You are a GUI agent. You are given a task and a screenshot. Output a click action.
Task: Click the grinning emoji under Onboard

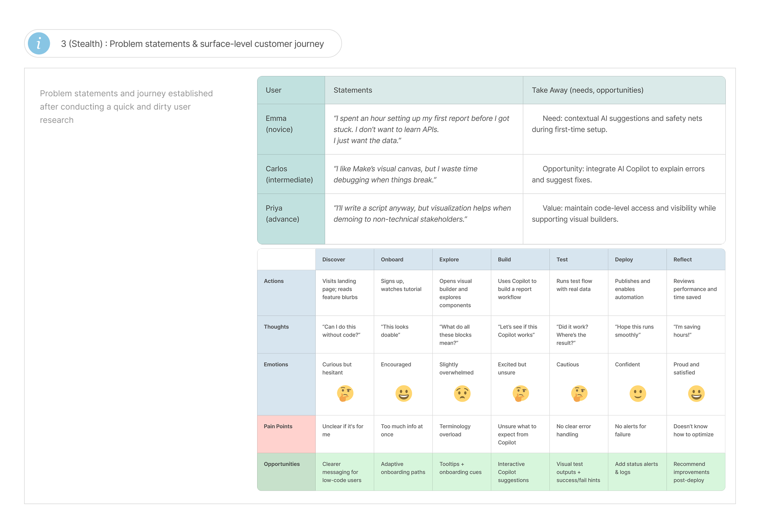click(404, 394)
